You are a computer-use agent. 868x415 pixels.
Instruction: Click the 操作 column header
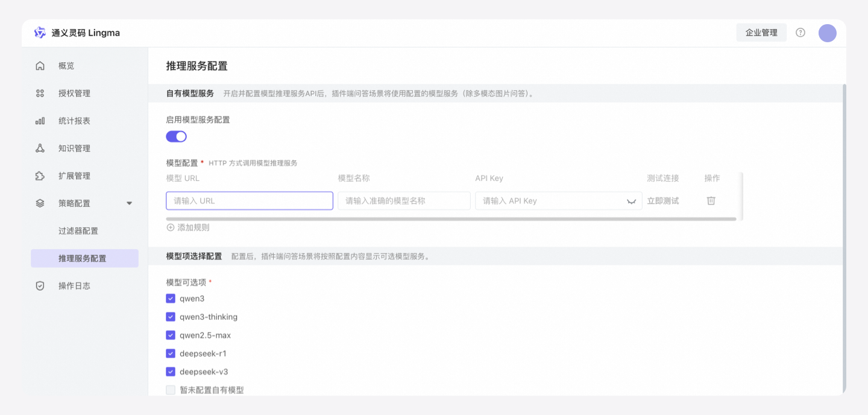click(x=712, y=179)
